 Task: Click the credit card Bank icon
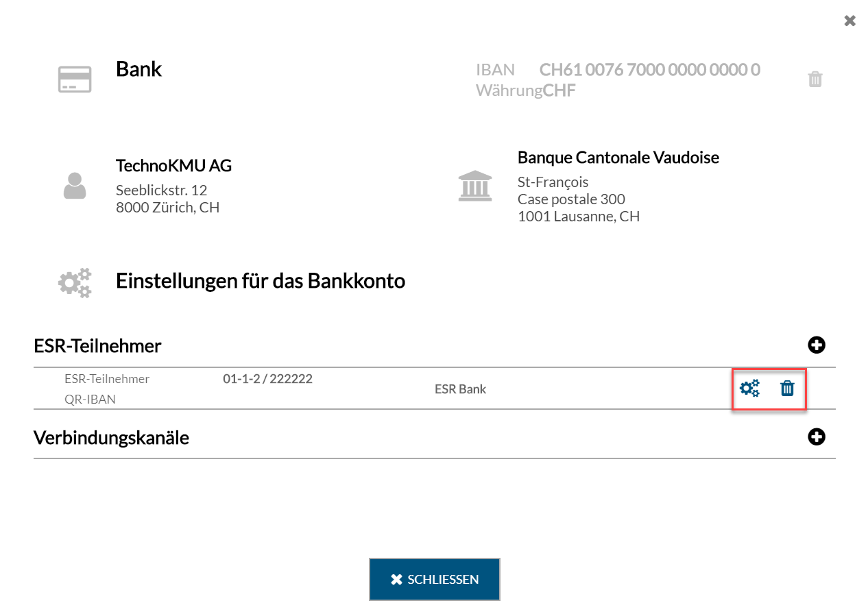75,79
